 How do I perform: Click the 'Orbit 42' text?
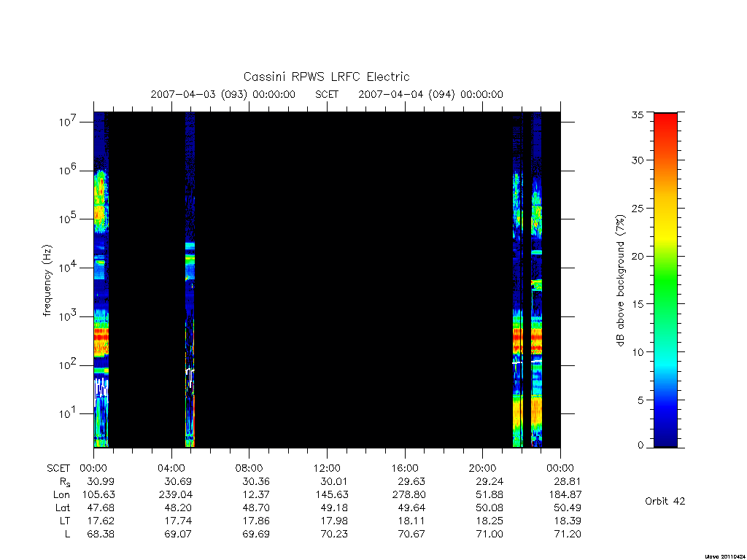pos(665,501)
